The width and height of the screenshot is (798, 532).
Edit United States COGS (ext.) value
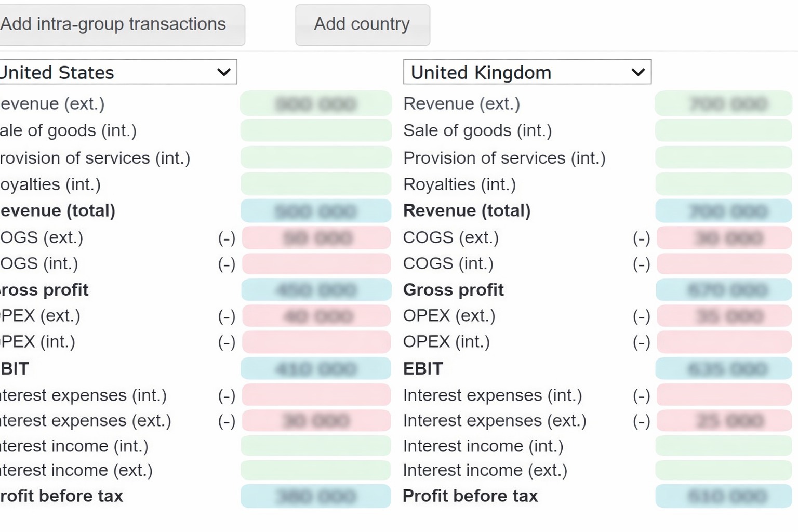point(316,237)
